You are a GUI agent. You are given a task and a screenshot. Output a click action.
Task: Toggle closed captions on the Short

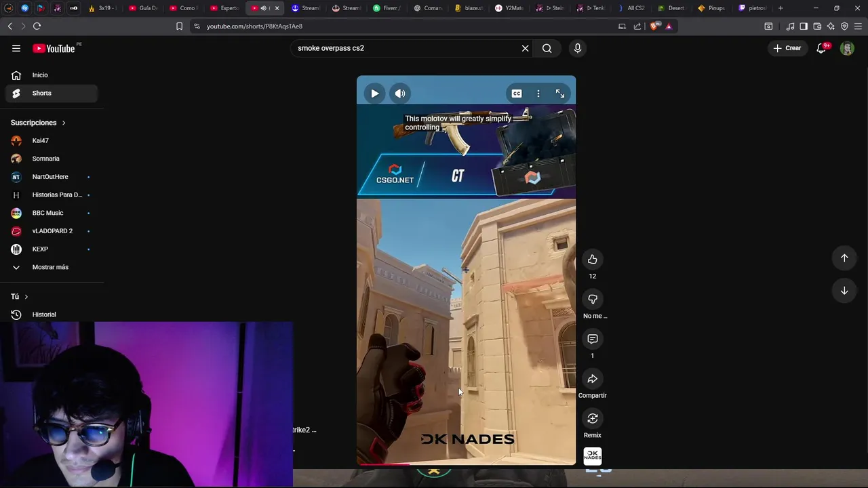(x=517, y=94)
